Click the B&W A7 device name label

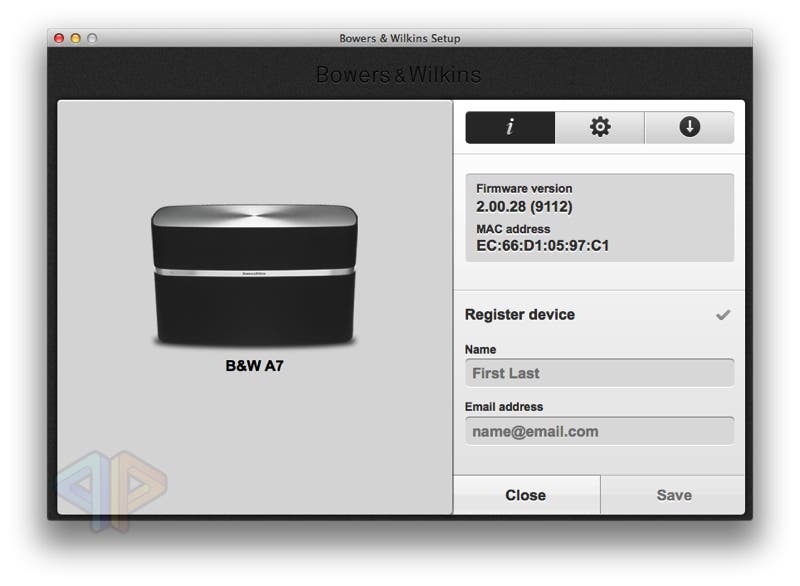[x=254, y=366]
